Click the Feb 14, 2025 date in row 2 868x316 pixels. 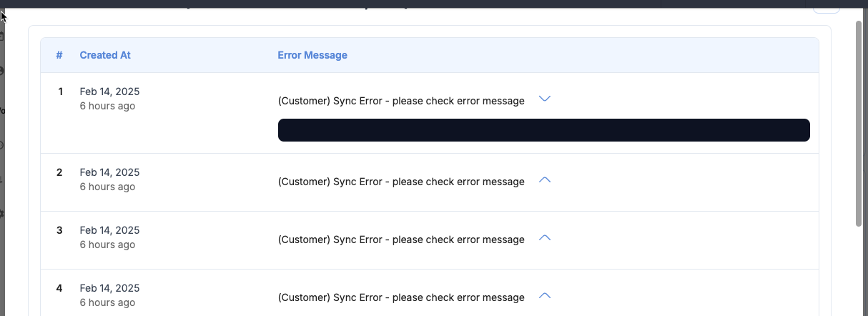tap(109, 172)
